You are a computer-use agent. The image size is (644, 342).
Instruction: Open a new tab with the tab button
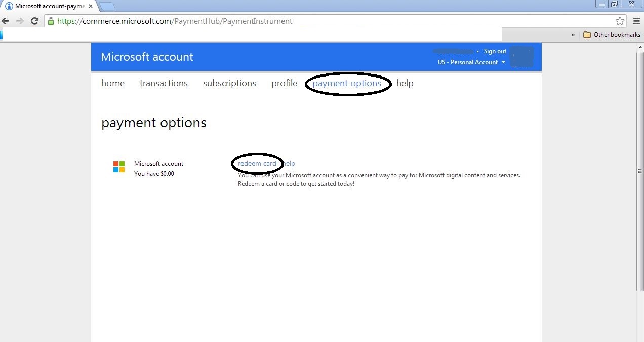point(107,6)
